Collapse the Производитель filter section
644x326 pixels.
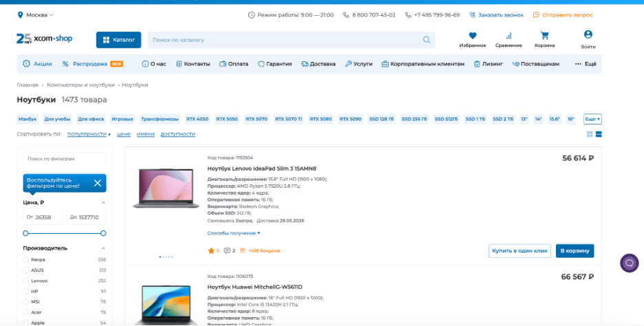coord(103,248)
